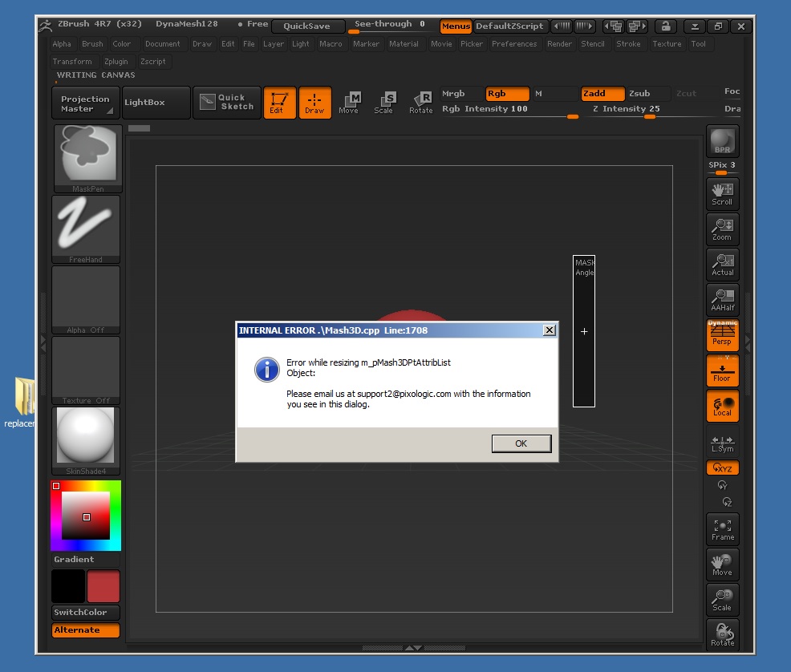Start Quick Sketch mode
791x672 pixels.
[227, 103]
